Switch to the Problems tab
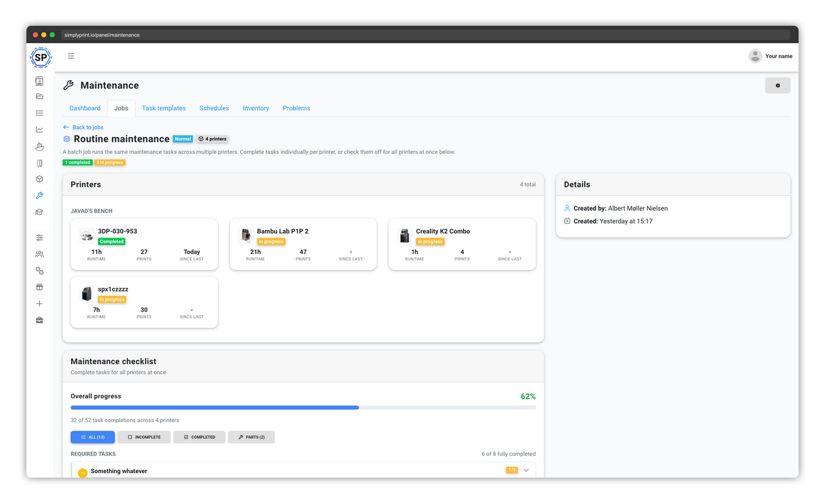This screenshot has width=825, height=504. point(296,108)
